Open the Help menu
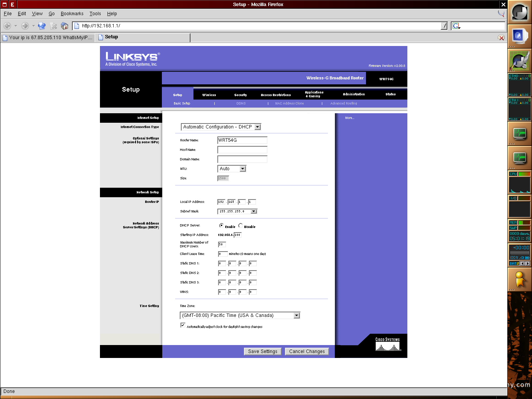 click(x=112, y=14)
